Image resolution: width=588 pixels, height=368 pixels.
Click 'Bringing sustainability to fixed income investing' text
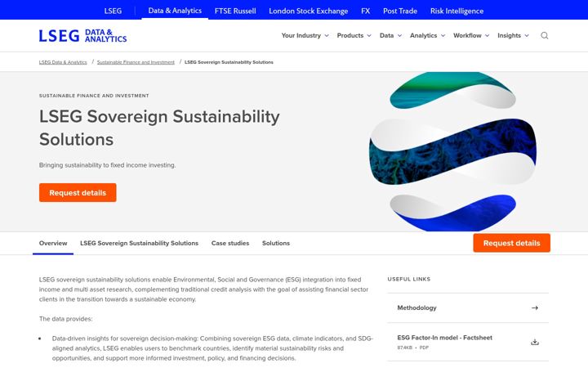point(107,165)
